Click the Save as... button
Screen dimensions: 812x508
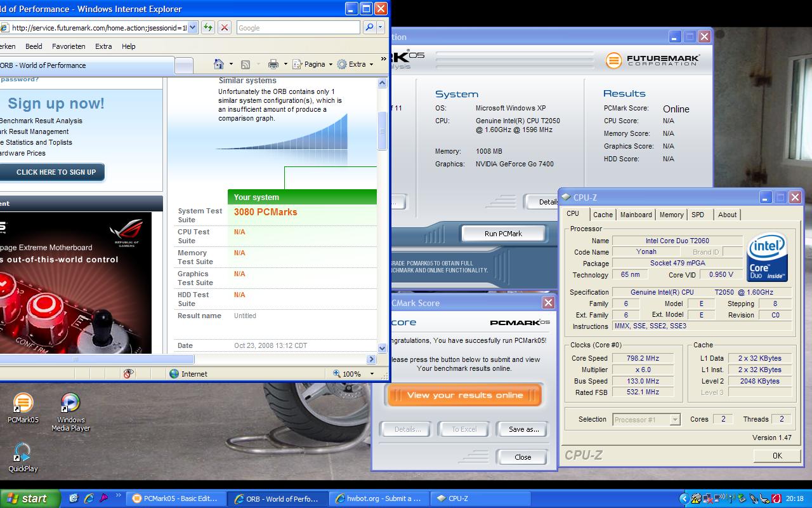click(x=523, y=429)
